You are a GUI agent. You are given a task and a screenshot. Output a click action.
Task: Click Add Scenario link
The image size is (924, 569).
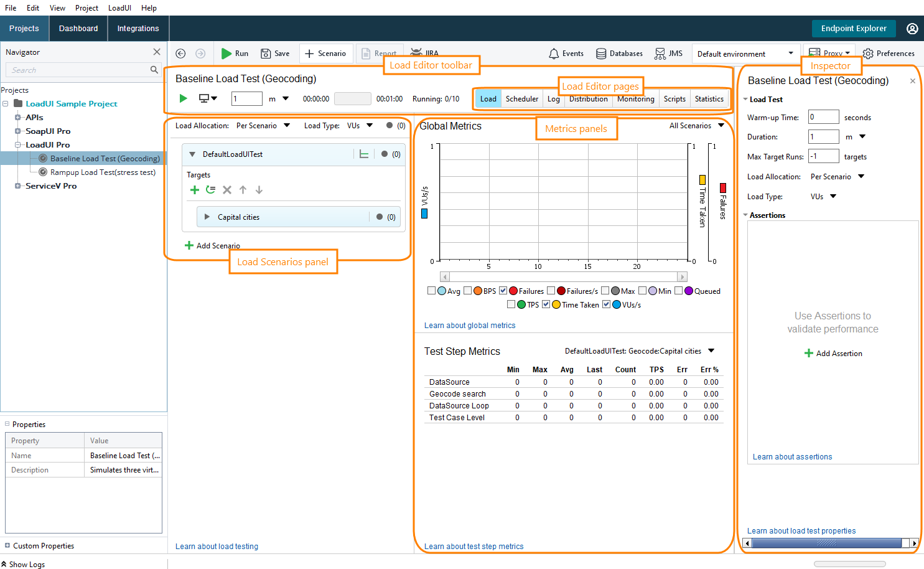point(212,246)
